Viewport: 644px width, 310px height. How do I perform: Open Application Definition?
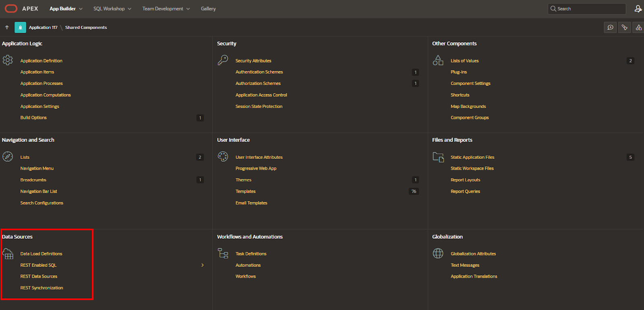pos(41,61)
